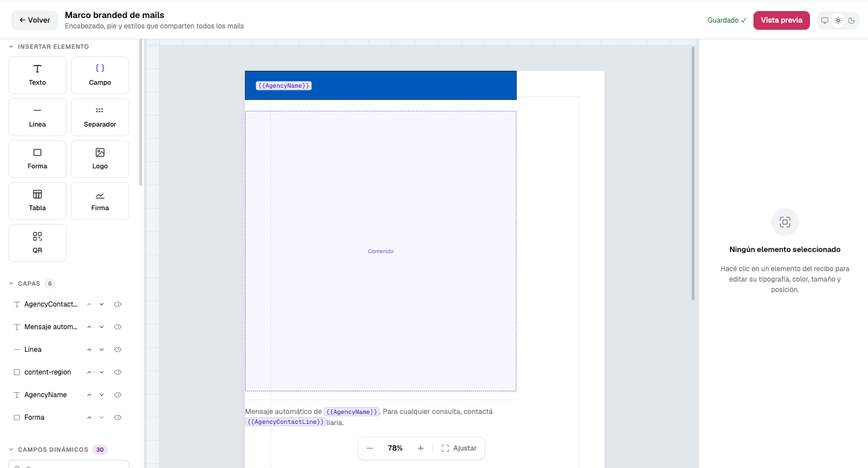Screen dimensions: 868x468
Task: Insert a Línea element
Action: point(37,117)
